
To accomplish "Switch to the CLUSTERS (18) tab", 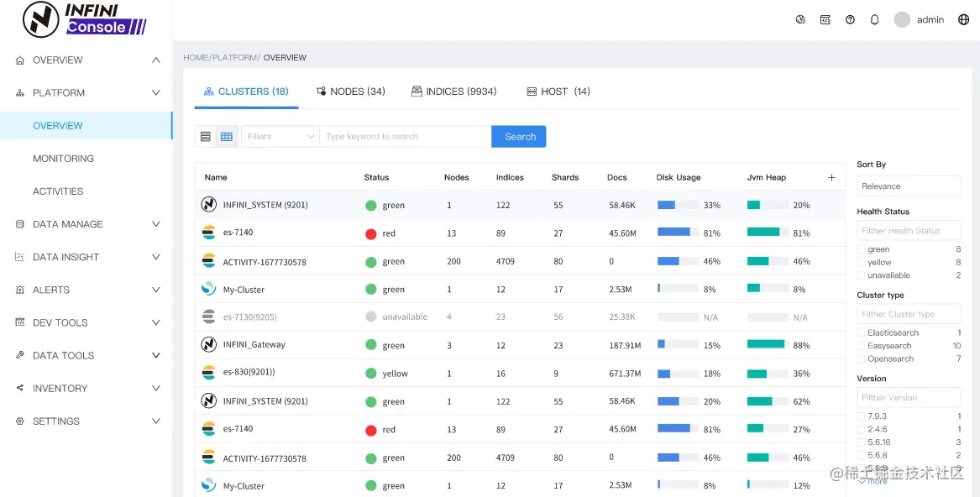I will (246, 92).
